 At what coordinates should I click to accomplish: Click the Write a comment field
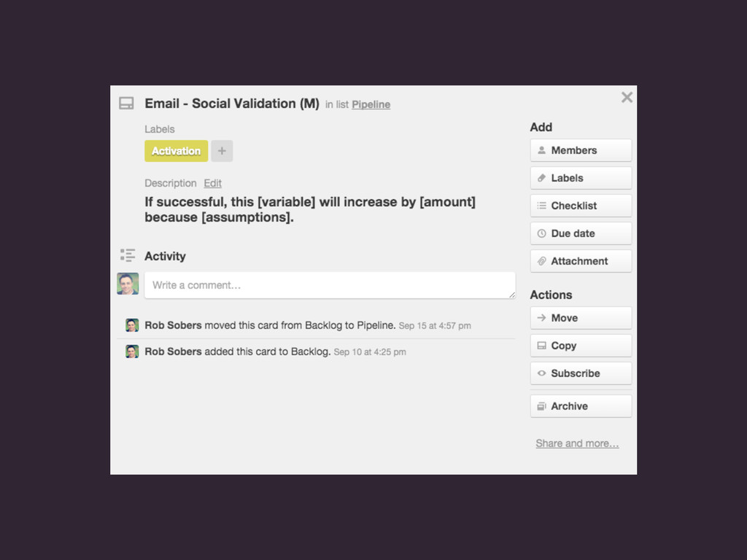(x=330, y=285)
